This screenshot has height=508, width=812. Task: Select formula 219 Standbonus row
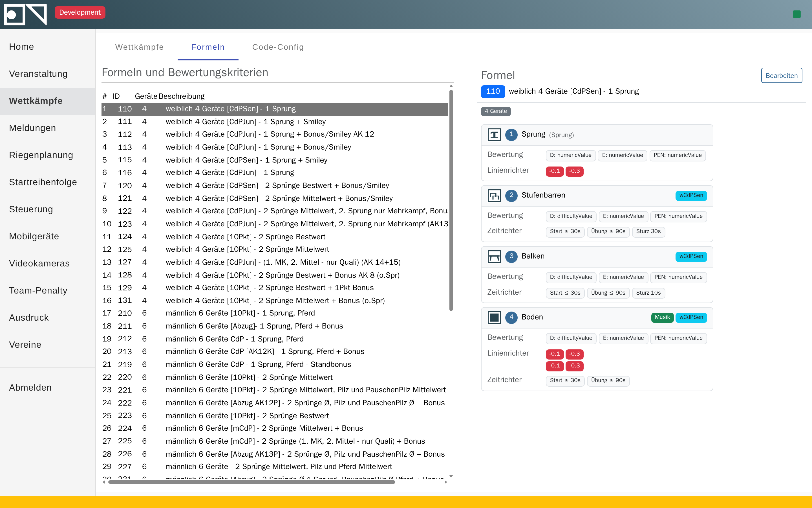(x=275, y=365)
